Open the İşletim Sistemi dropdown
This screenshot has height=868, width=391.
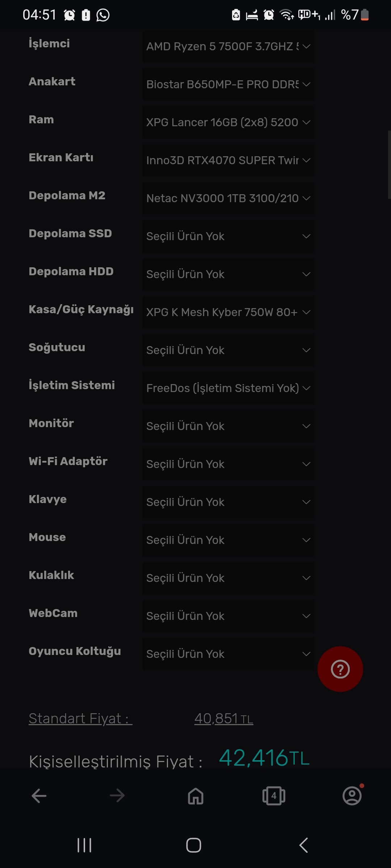click(228, 388)
